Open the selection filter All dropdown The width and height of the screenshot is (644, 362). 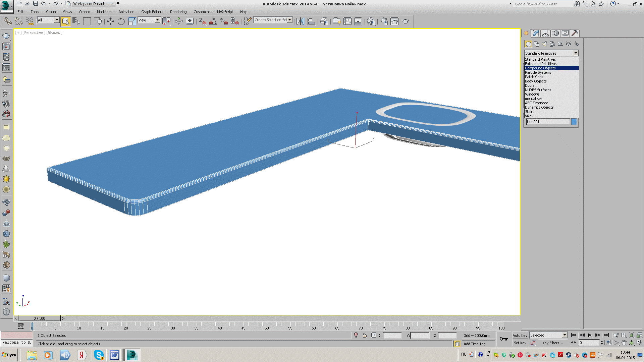(57, 20)
